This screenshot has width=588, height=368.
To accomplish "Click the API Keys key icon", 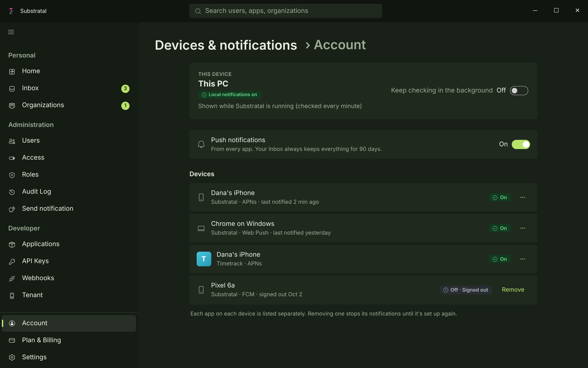I will [12, 262].
